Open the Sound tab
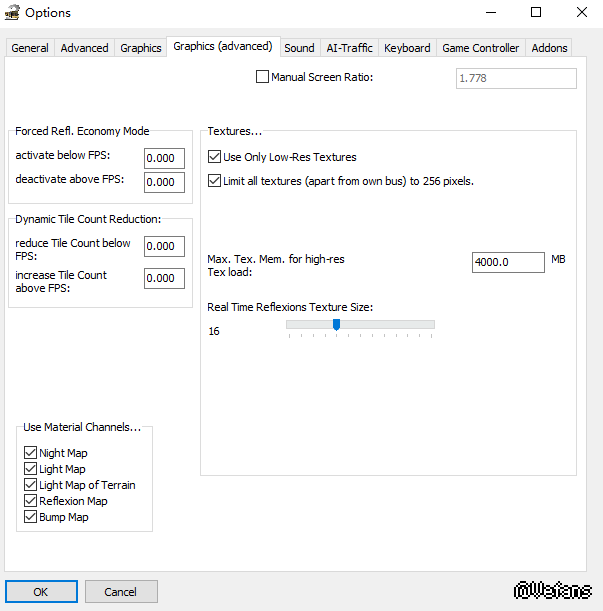 tap(299, 48)
